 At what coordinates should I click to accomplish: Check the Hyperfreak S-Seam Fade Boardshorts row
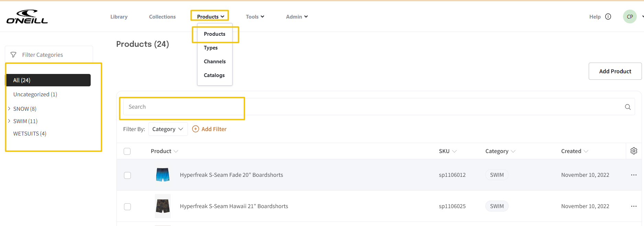tap(127, 175)
